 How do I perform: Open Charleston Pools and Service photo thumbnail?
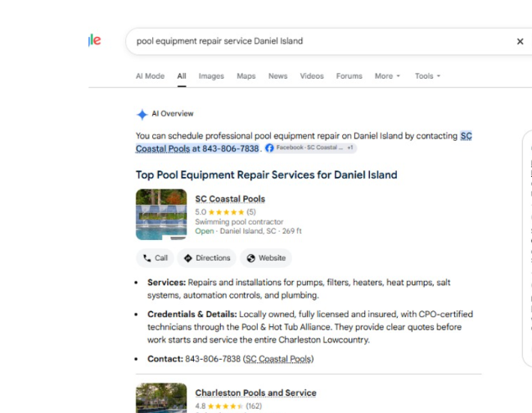161,398
